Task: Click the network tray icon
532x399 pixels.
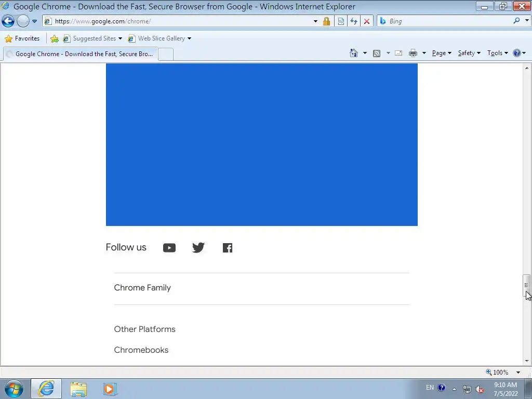Action: coord(467,389)
